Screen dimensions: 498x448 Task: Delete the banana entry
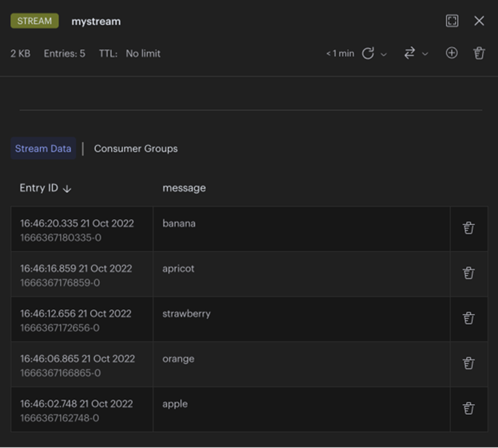pos(468,228)
